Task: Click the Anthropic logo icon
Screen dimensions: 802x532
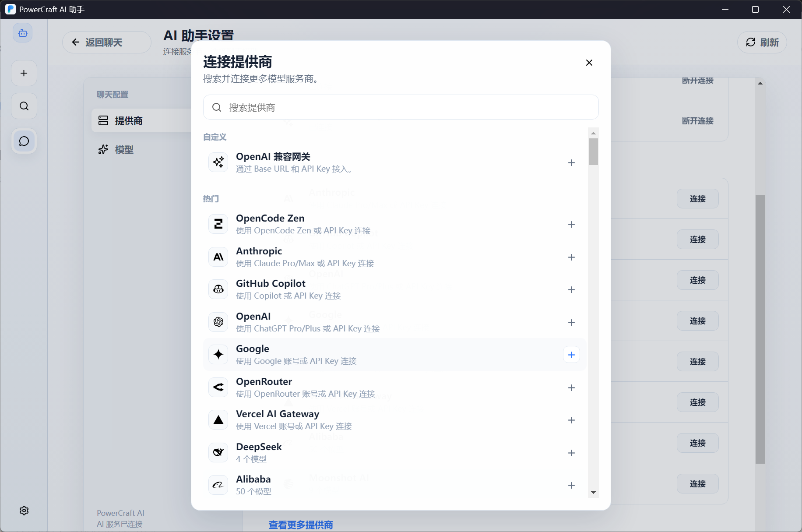Action: [x=218, y=257]
